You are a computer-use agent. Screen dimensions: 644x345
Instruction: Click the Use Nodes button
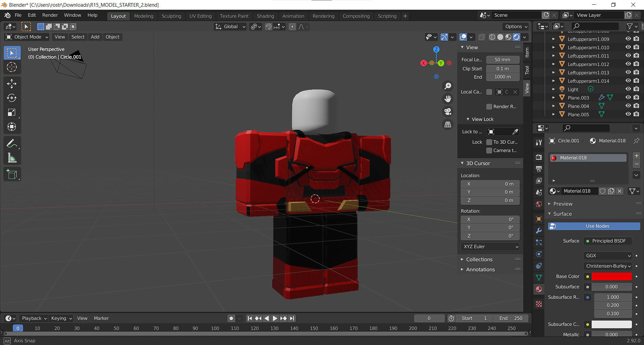pyautogui.click(x=594, y=226)
